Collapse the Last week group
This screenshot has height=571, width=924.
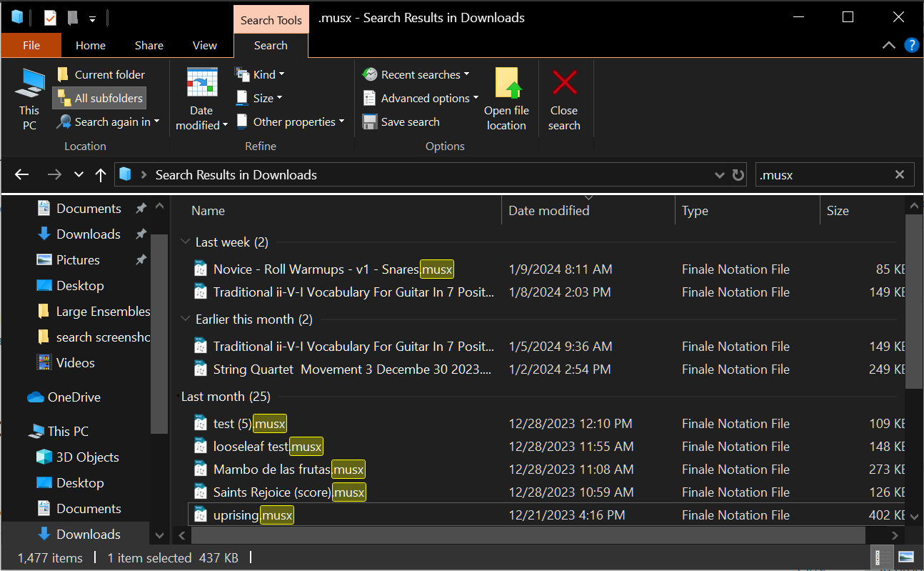coord(186,242)
